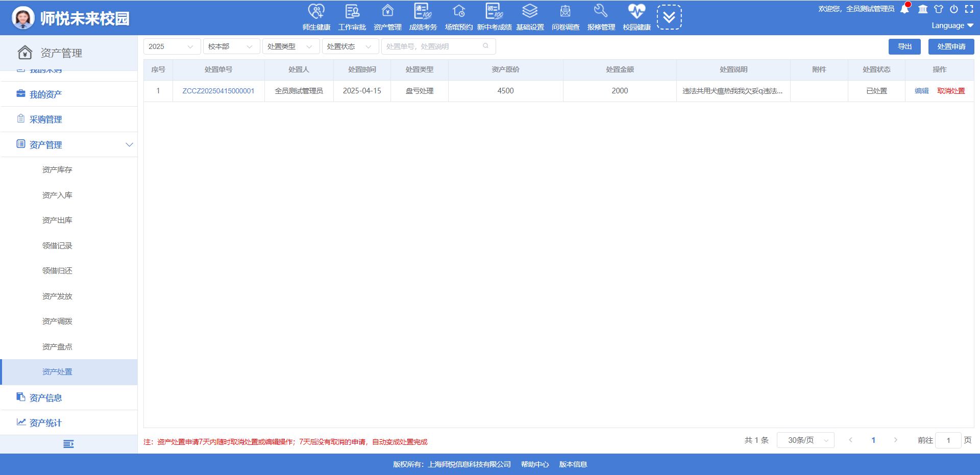Click the home icon beside 资产管理 title
The image size is (980, 475).
tap(24, 53)
